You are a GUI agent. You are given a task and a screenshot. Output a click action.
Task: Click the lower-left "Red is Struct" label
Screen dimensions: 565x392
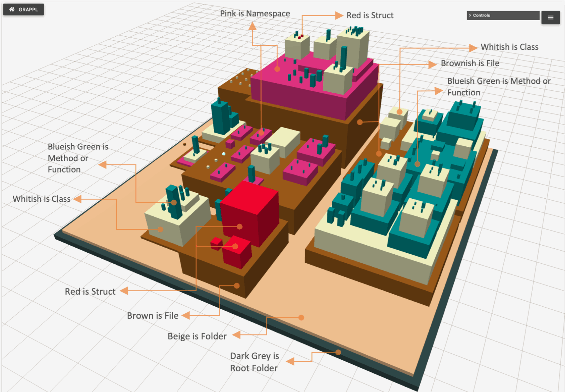click(90, 292)
